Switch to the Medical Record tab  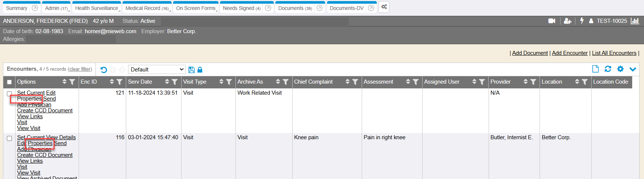pyautogui.click(x=147, y=8)
